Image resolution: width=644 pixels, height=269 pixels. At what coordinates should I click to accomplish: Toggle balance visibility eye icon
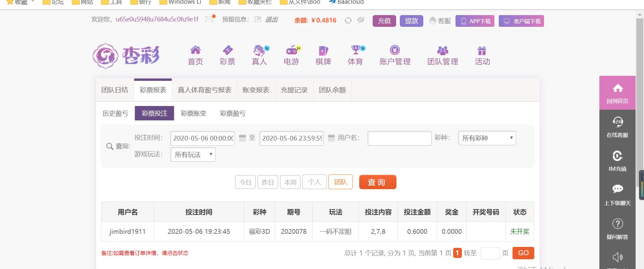[x=361, y=20]
